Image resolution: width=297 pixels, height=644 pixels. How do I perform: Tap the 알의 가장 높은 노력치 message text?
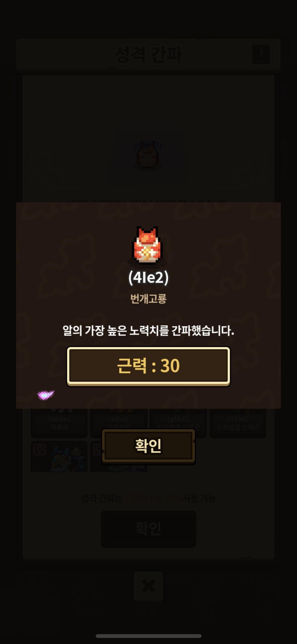tap(148, 330)
